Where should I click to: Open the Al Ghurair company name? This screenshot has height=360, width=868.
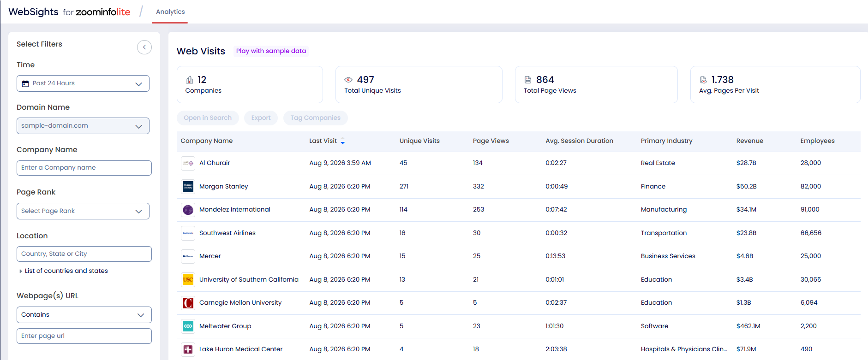214,163
